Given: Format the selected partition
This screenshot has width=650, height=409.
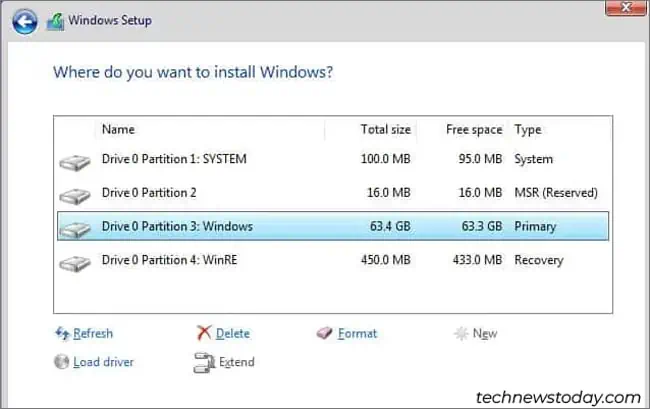Looking at the screenshot, I should click(357, 333).
